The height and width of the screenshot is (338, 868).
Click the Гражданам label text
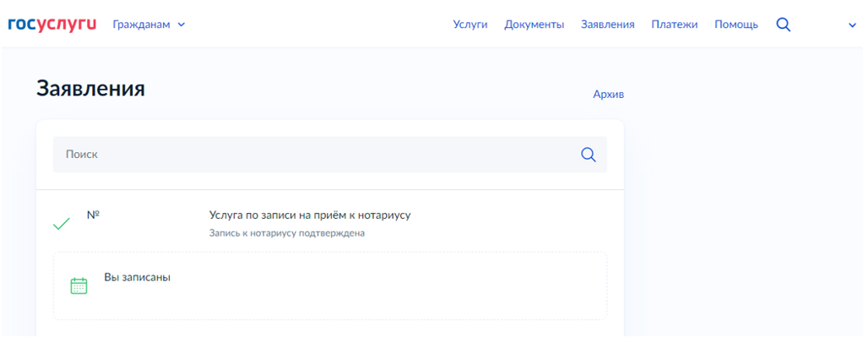point(142,25)
